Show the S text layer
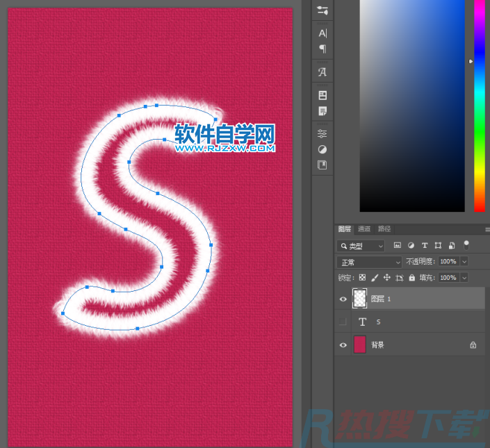 click(x=343, y=322)
